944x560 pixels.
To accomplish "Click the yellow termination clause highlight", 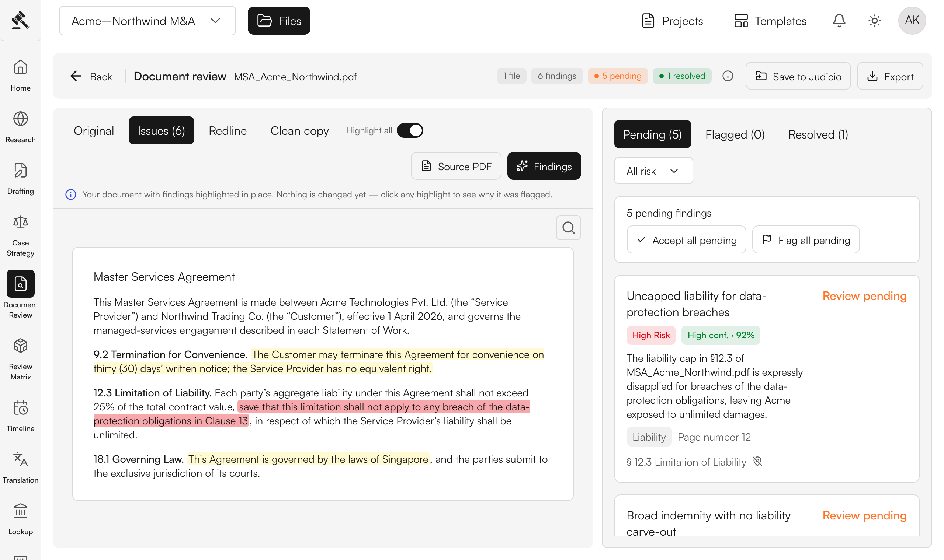I will pos(319,361).
